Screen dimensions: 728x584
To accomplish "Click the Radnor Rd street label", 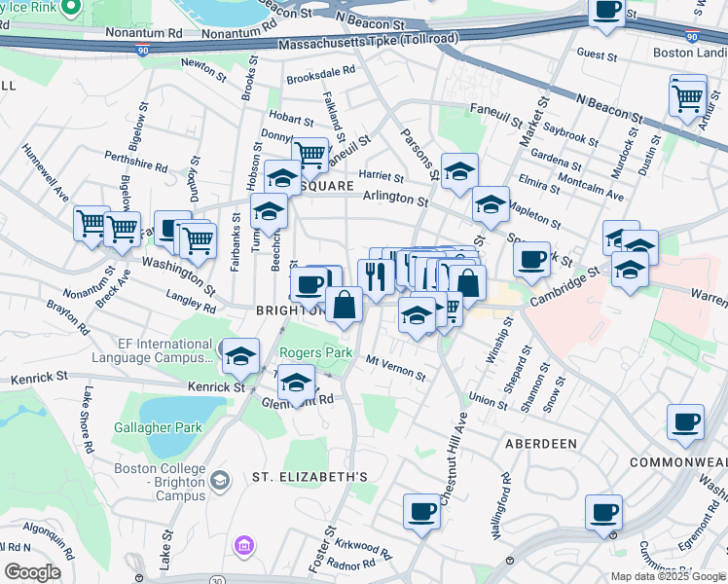I will (x=351, y=565).
